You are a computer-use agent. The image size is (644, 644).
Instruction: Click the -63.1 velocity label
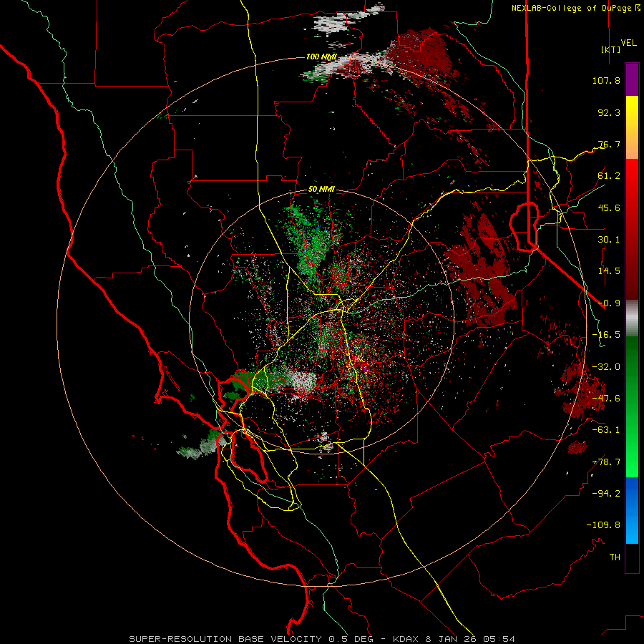point(606,430)
